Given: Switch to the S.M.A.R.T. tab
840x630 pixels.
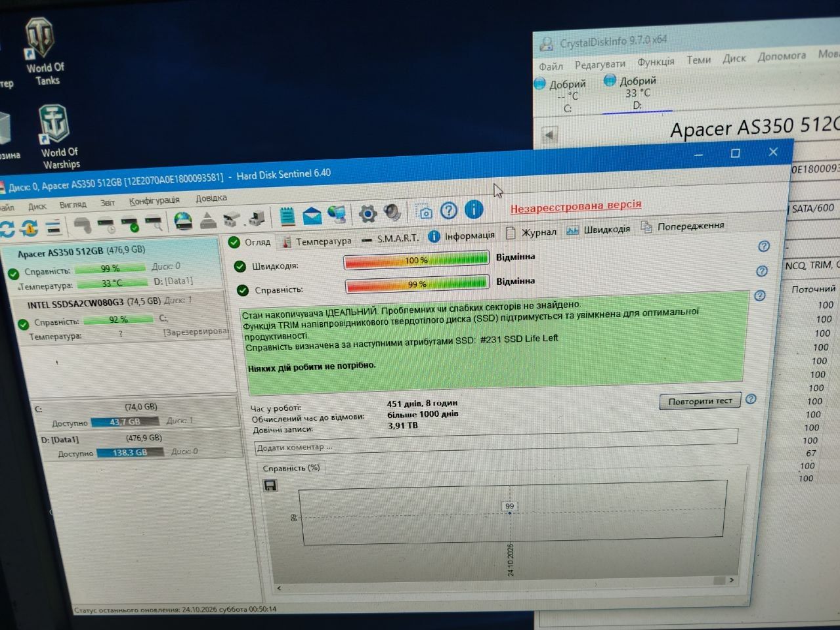Looking at the screenshot, I should click(x=390, y=238).
